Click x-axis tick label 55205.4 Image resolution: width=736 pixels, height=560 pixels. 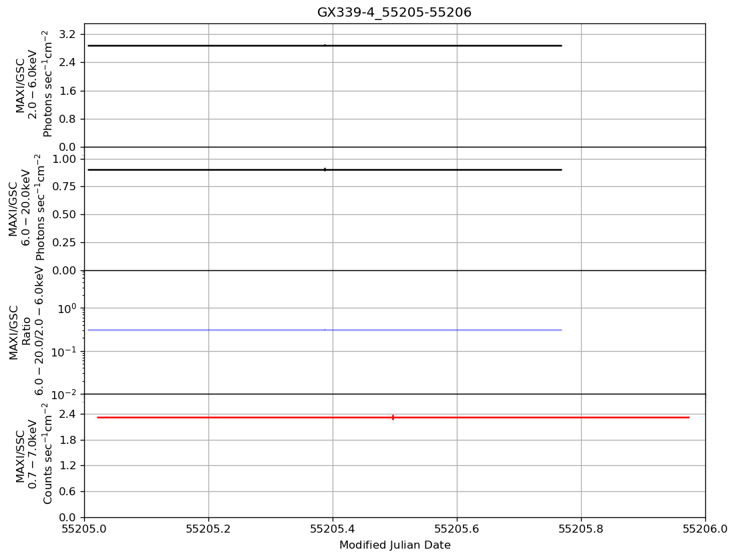(333, 529)
